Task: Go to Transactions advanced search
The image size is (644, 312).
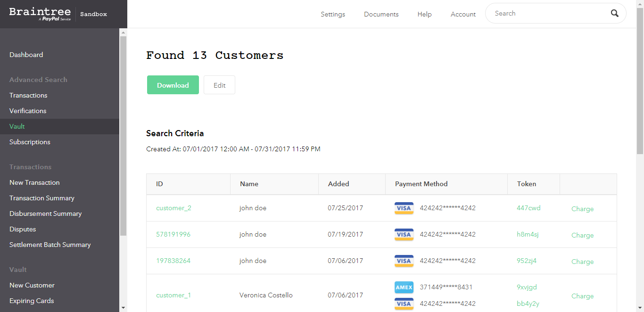Action: pyautogui.click(x=28, y=95)
